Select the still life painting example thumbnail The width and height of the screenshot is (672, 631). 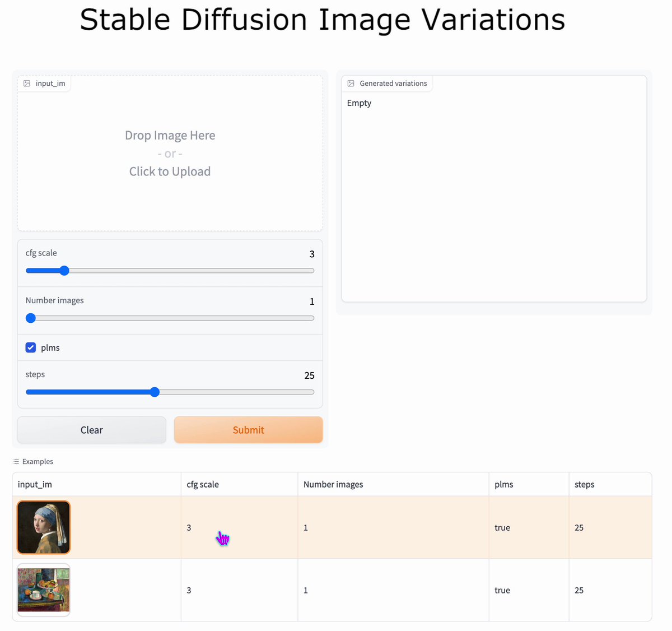click(x=43, y=590)
